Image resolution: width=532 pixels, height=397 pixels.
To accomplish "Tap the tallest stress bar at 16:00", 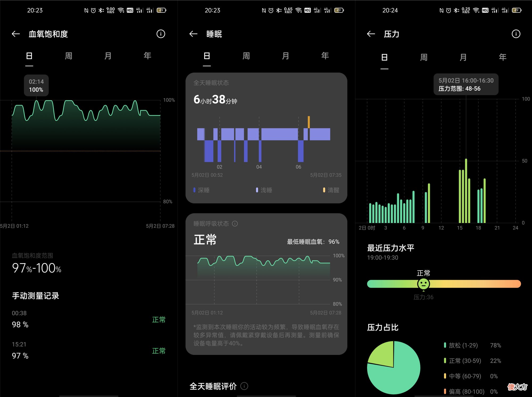I will tap(466, 191).
